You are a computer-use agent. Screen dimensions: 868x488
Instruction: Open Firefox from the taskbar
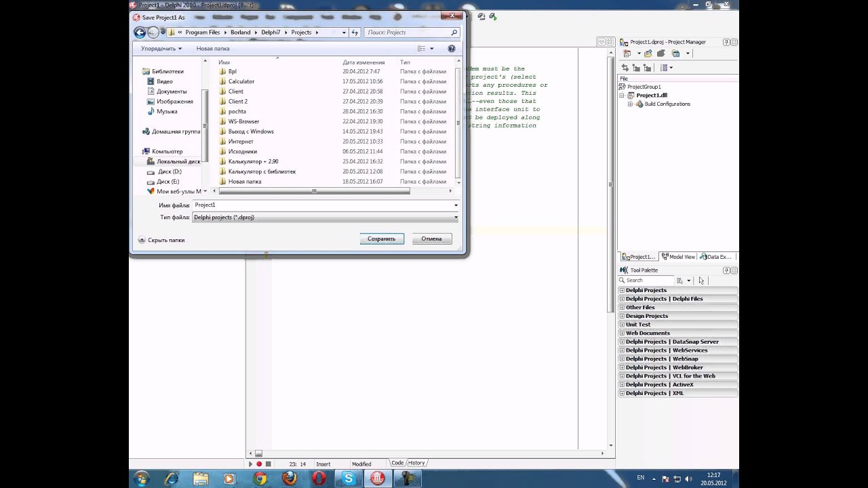pyautogui.click(x=290, y=479)
